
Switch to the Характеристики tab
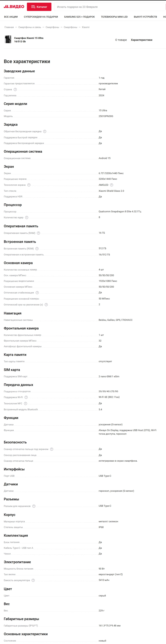coord(141,40)
